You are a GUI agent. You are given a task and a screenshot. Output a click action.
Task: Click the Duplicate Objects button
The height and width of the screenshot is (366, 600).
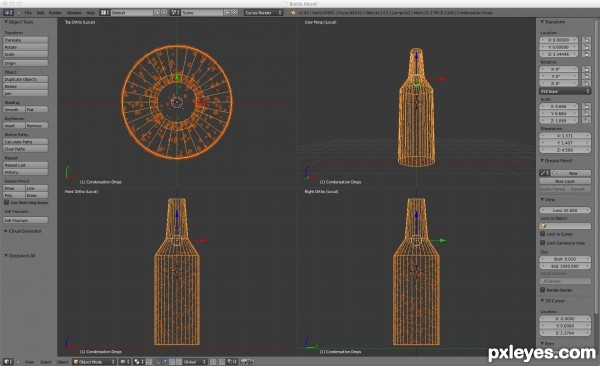point(26,79)
